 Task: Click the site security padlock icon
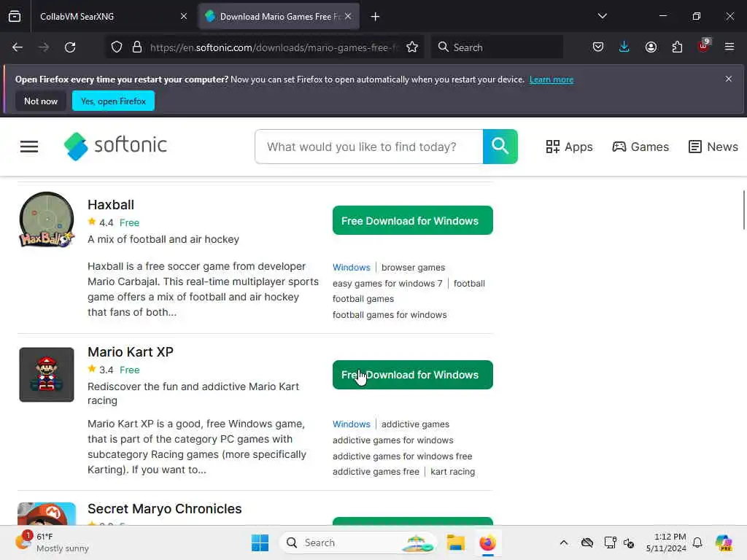point(137,47)
